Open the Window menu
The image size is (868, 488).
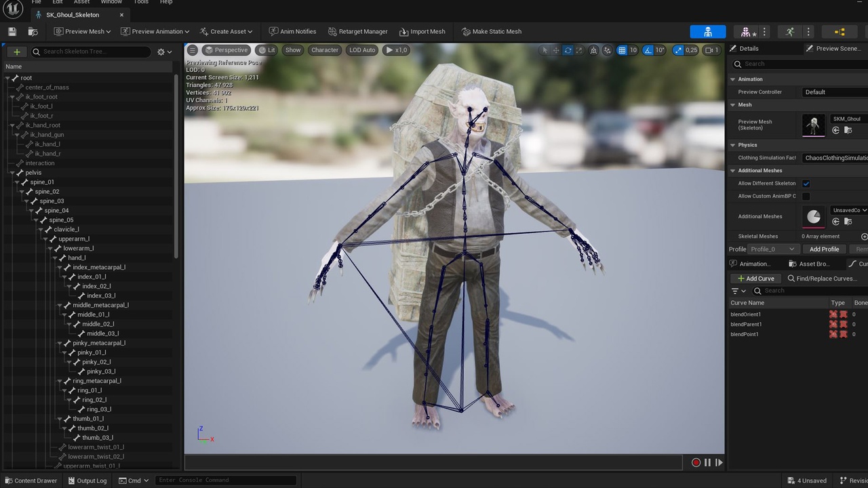click(111, 2)
